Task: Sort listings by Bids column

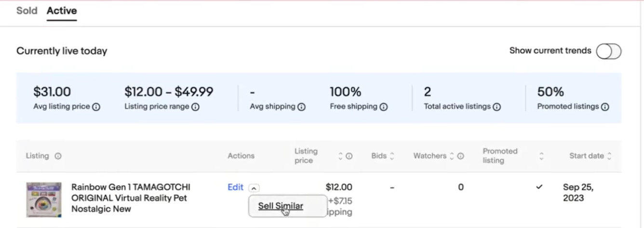Action: click(x=392, y=156)
